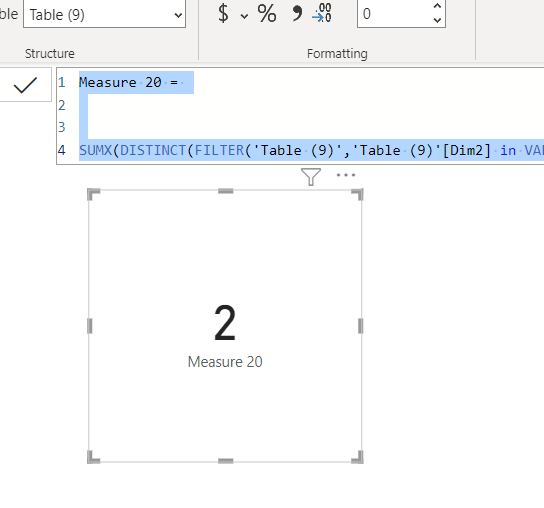Click the left-middle resize handle of card
544x508 pixels.
[90, 326]
